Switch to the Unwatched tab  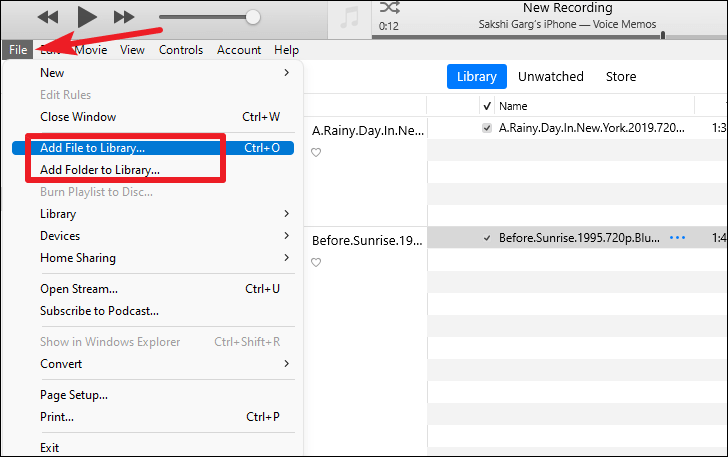[551, 77]
